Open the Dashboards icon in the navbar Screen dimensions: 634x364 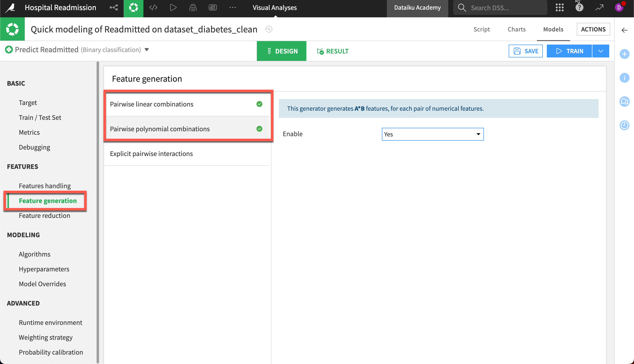pyautogui.click(x=213, y=7)
